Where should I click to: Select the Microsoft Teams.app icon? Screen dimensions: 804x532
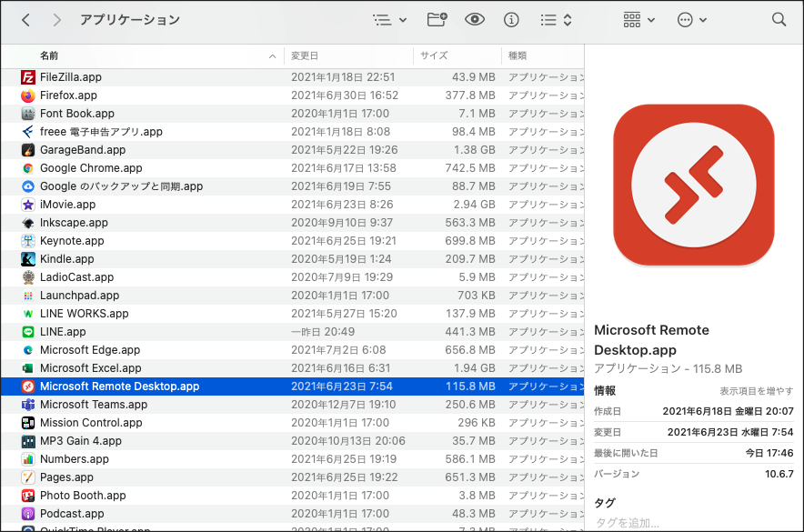28,405
